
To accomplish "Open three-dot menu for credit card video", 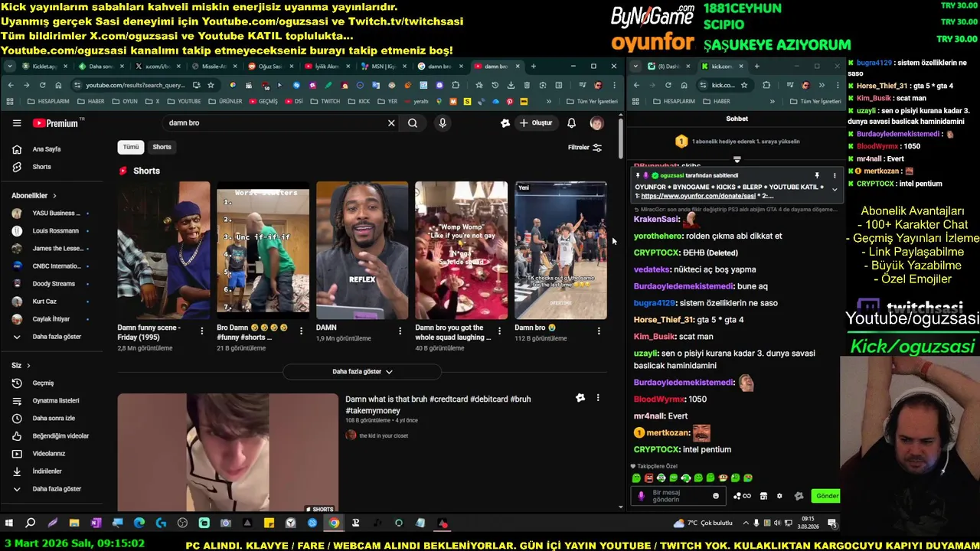I will pos(598,398).
